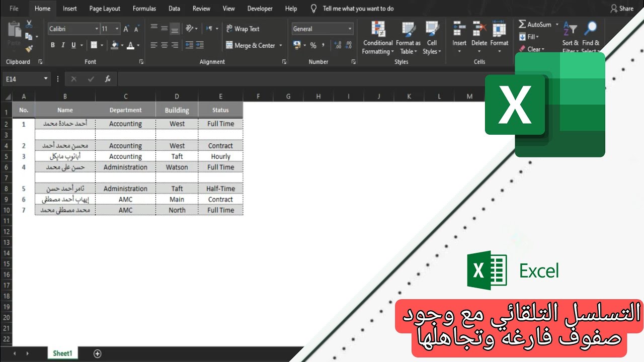Click the font color A icon
The image size is (644, 362).
131,45
